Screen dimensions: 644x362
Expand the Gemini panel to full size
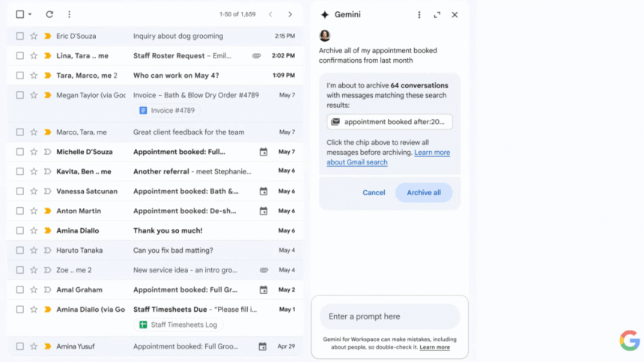tap(437, 15)
